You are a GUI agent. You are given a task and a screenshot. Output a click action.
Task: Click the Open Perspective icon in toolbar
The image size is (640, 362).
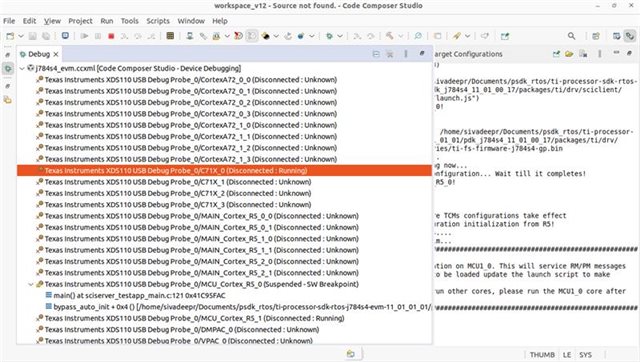tap(596, 36)
